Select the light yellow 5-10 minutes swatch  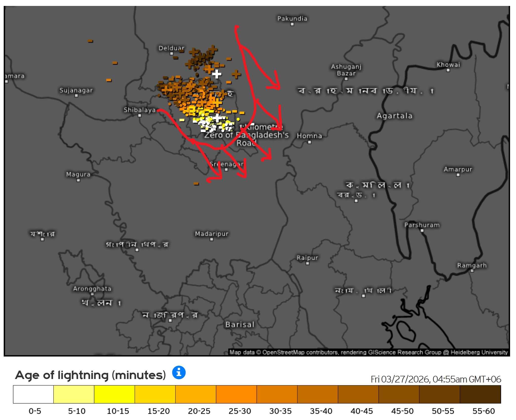[74, 394]
